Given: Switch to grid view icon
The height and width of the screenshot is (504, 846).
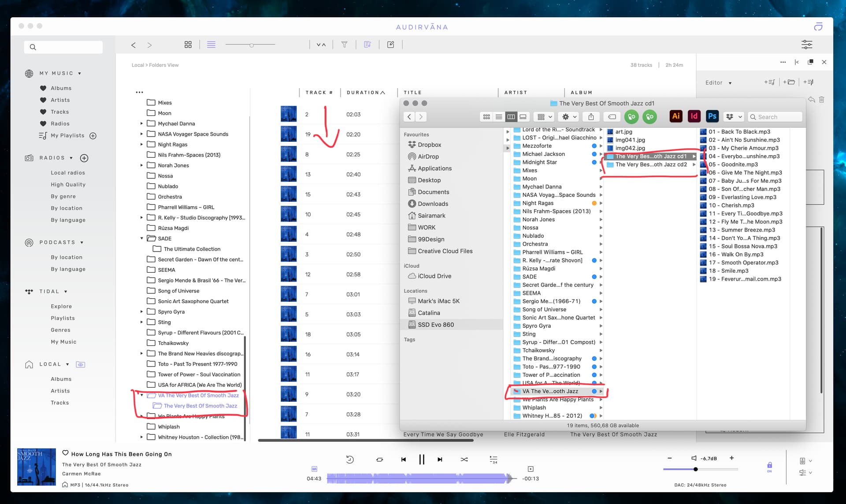Looking at the screenshot, I should pyautogui.click(x=188, y=44).
